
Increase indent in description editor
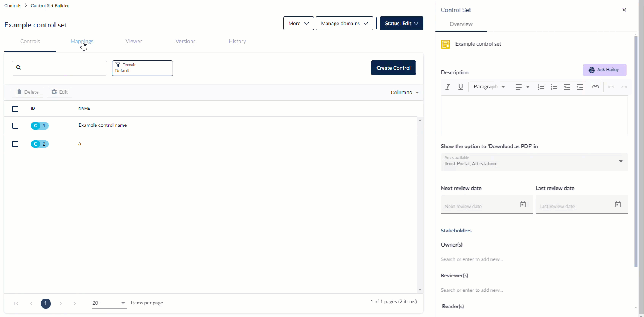(580, 87)
